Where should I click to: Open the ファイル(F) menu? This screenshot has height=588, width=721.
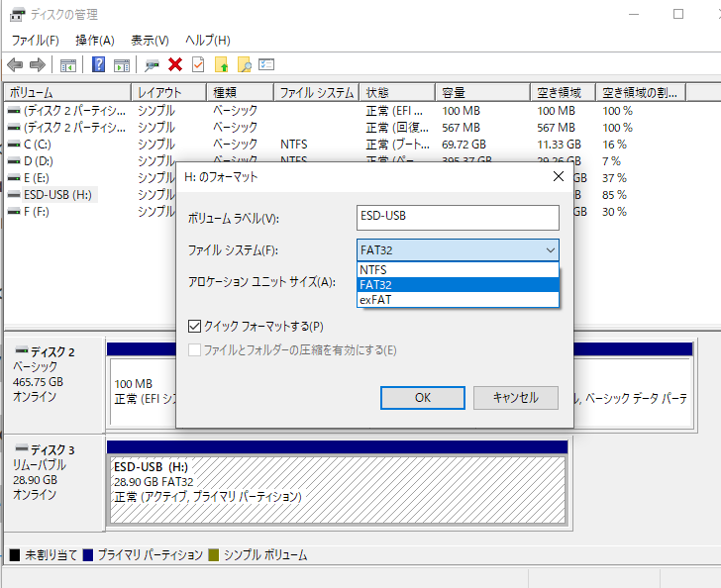pyautogui.click(x=36, y=41)
